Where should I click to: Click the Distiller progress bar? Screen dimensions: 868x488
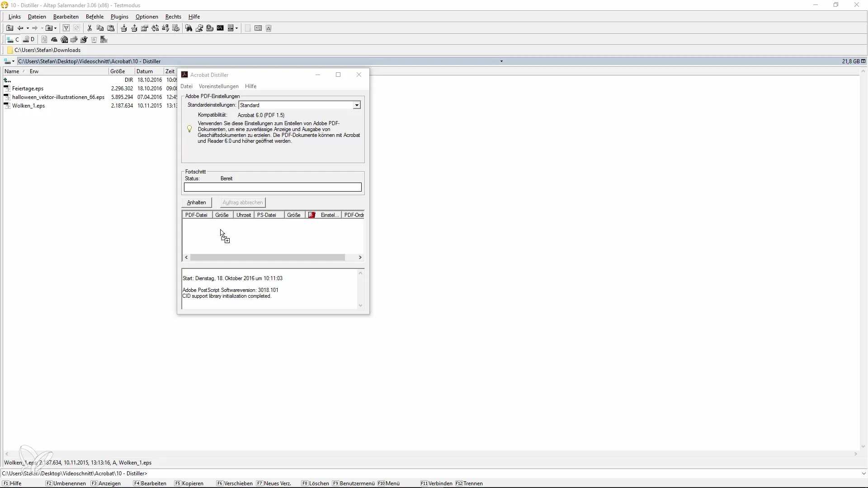pyautogui.click(x=273, y=187)
